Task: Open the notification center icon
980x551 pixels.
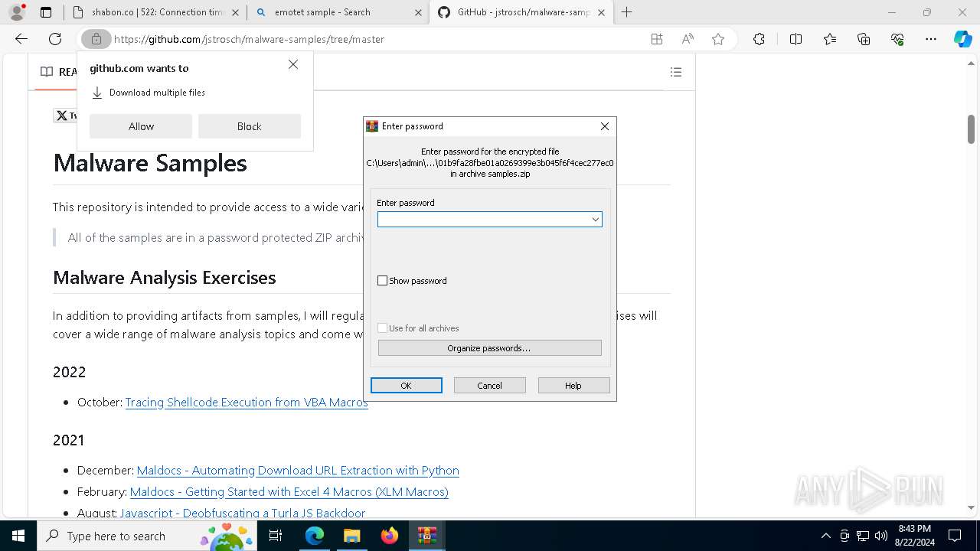Action: point(955,536)
